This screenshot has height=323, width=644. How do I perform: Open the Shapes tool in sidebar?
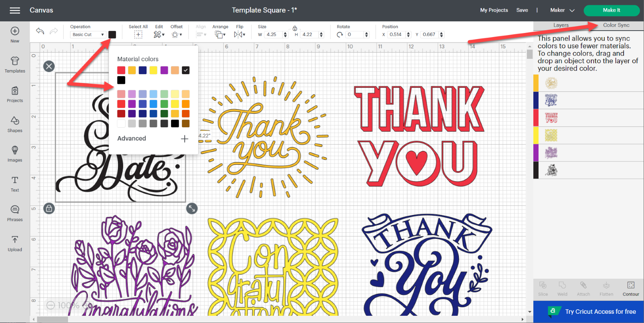coord(15,124)
